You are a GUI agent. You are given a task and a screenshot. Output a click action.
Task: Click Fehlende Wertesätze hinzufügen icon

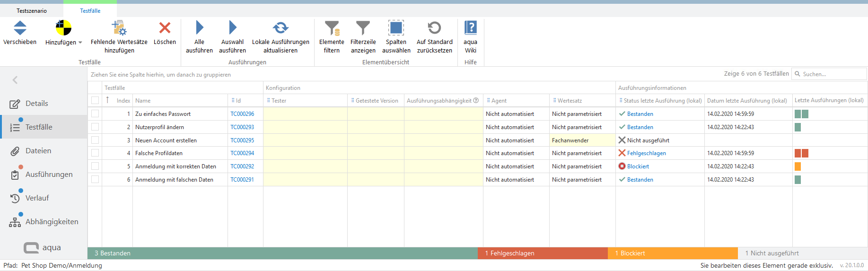(x=119, y=28)
